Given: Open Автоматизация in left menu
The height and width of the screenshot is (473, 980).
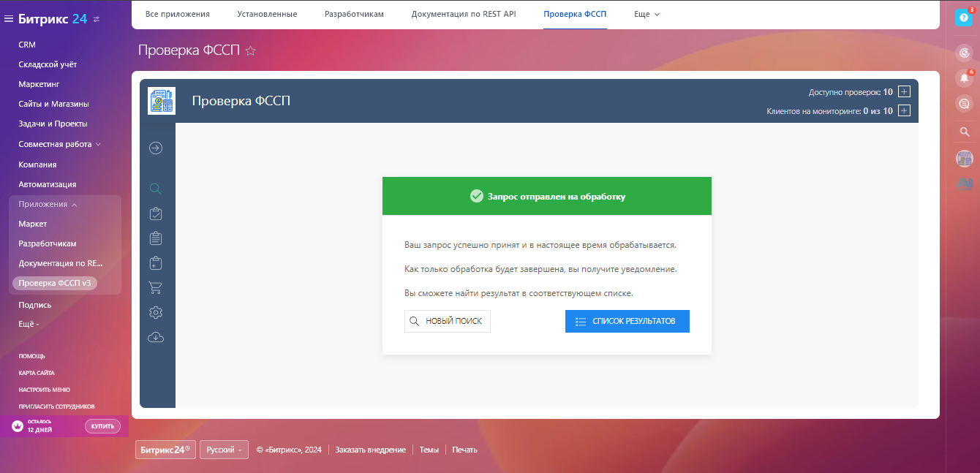Looking at the screenshot, I should coord(48,184).
